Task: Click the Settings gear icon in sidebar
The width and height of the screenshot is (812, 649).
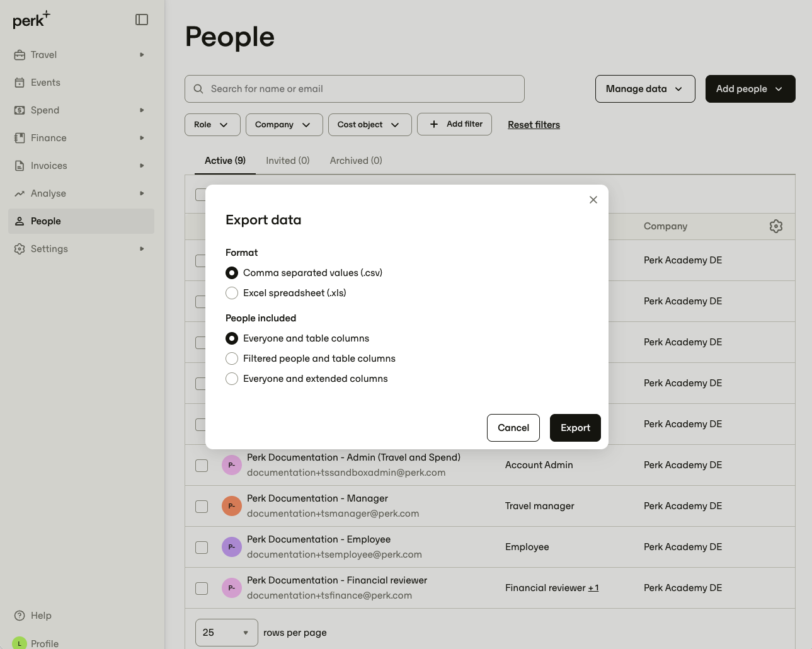Action: [x=20, y=249]
